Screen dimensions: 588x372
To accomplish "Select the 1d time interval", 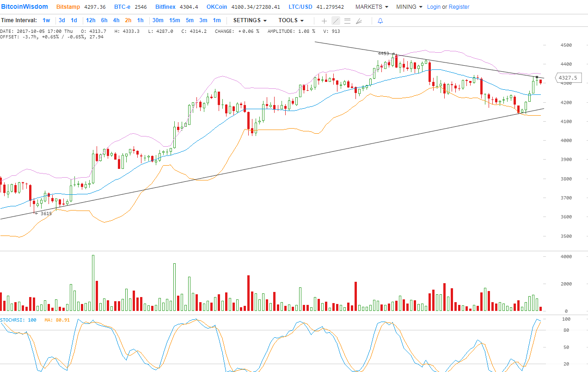I will tap(74, 20).
